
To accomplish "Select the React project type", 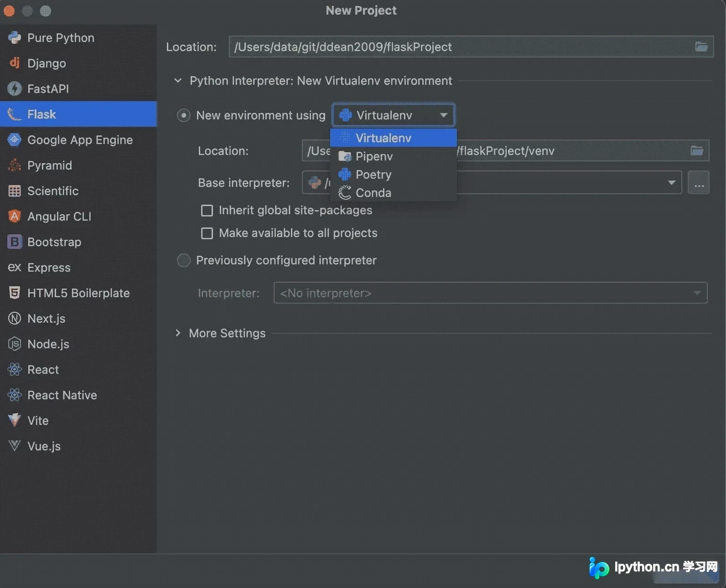I will click(78, 370).
